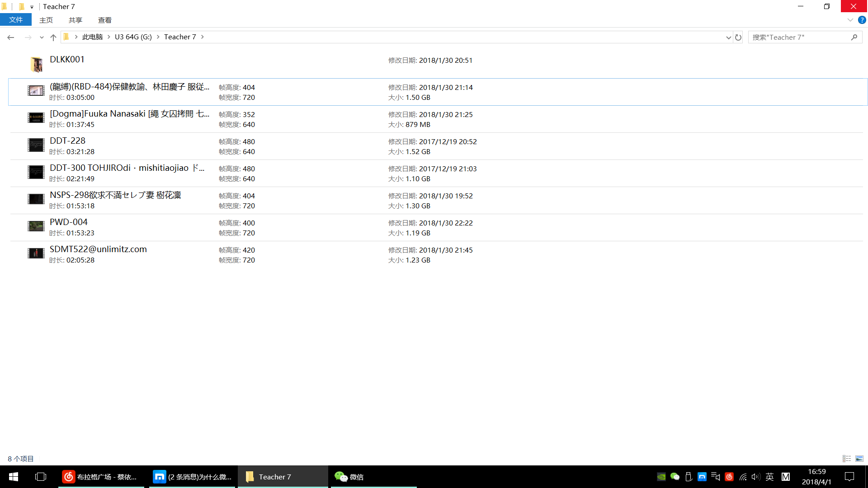868x488 pixels.
Task: Click the M input method tray icon
Action: point(786,477)
